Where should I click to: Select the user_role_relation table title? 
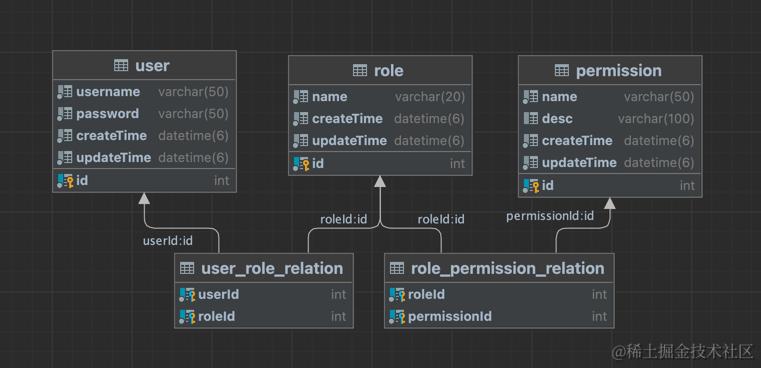[272, 268]
